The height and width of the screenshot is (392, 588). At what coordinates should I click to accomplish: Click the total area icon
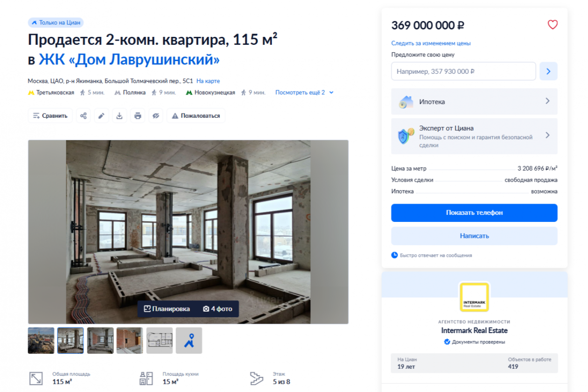tap(36, 378)
